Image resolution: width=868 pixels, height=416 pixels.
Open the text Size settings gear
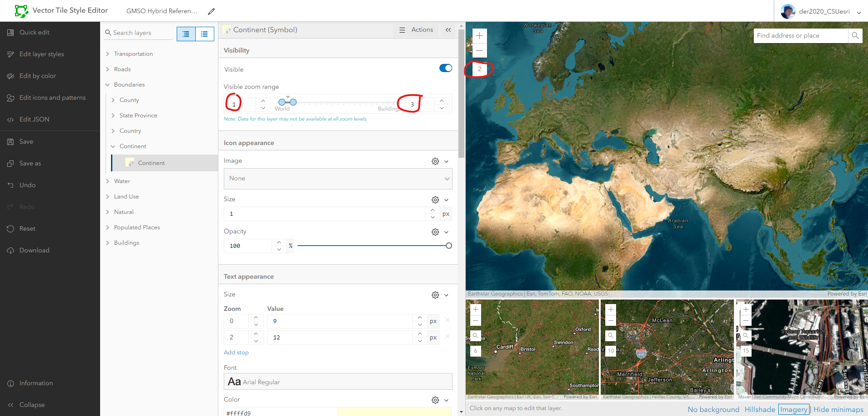pyautogui.click(x=435, y=295)
